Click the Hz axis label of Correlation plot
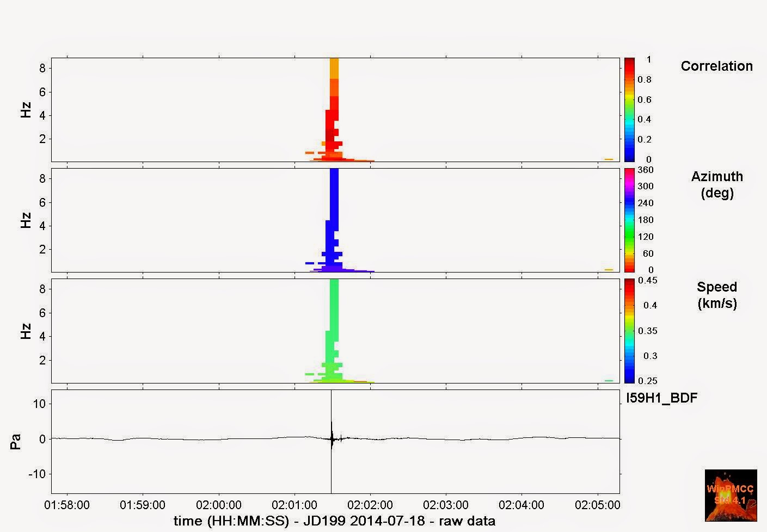The height and width of the screenshot is (532, 767). click(x=26, y=109)
